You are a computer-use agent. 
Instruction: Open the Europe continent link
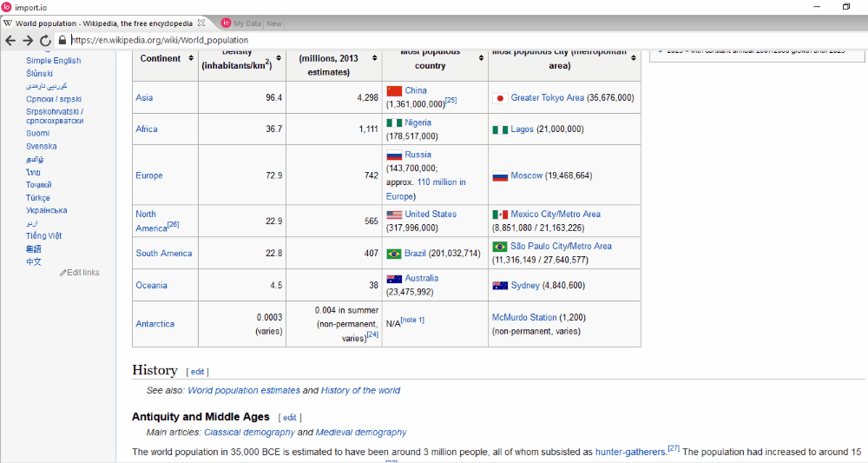pos(149,175)
